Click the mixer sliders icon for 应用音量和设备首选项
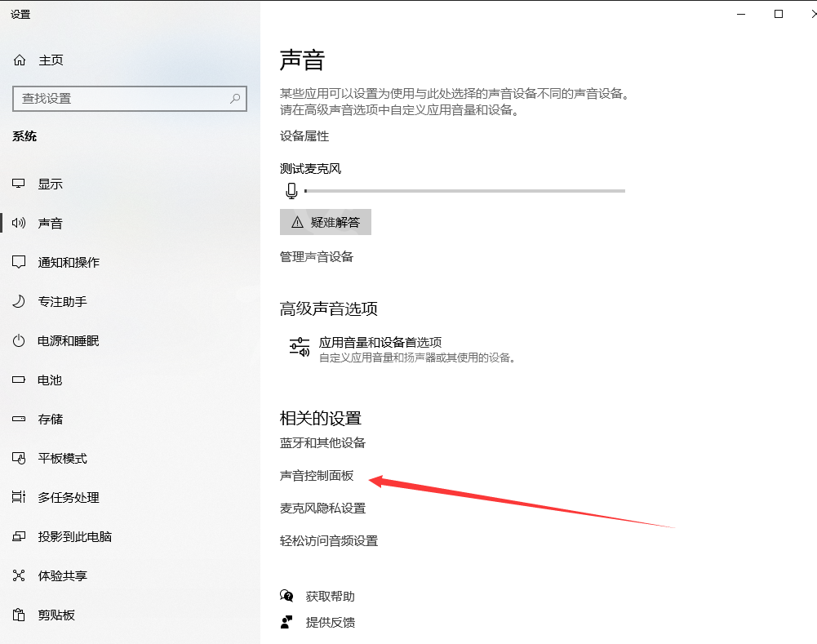817x644 pixels. pos(300,347)
